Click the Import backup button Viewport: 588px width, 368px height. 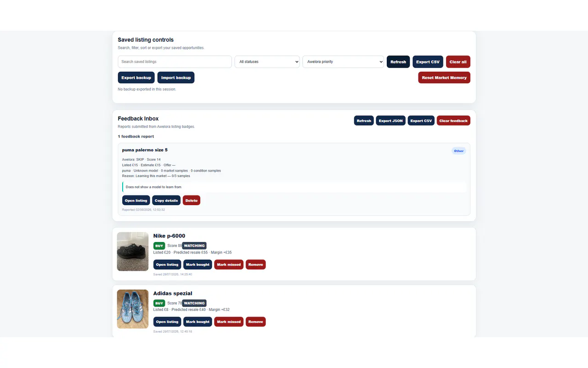[176, 78]
